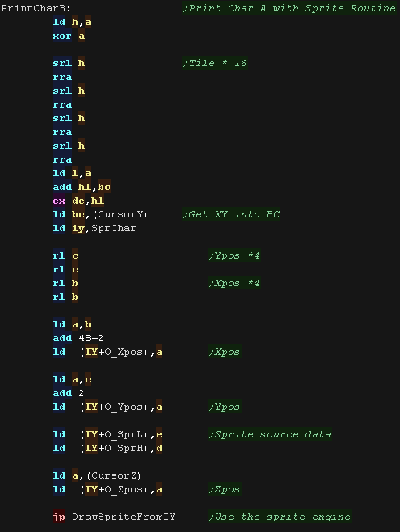Image resolution: width=400 pixels, height=532 pixels.
Task: Click the red 'jp' keyword
Action: tap(59, 517)
